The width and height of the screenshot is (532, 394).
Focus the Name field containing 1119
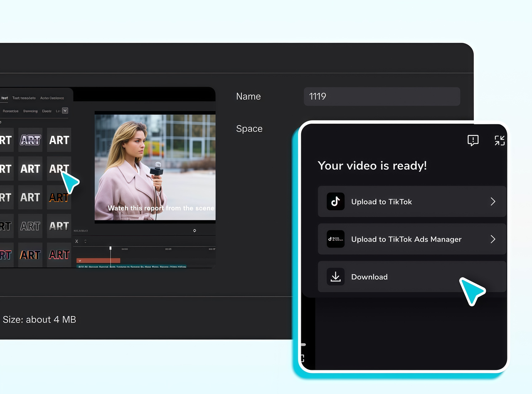[382, 96]
